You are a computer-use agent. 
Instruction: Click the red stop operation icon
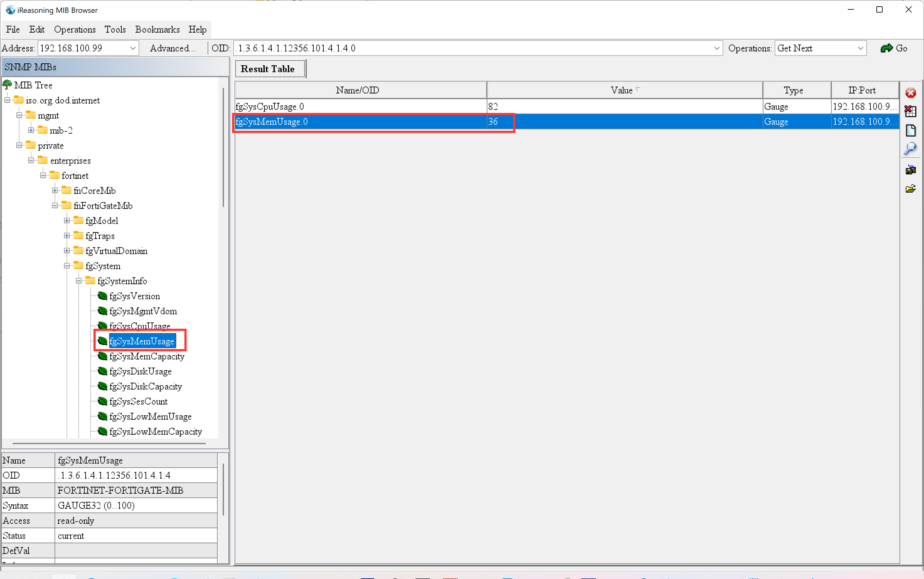coord(910,93)
